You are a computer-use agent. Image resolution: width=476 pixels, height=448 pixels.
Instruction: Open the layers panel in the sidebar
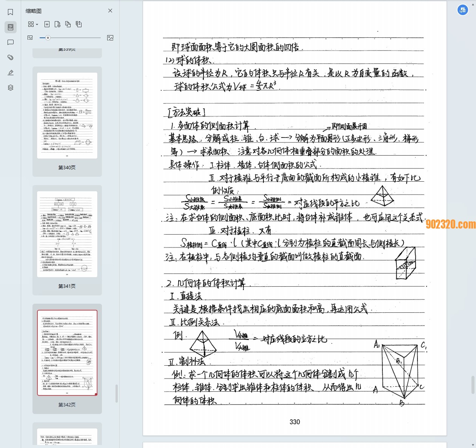[11, 88]
